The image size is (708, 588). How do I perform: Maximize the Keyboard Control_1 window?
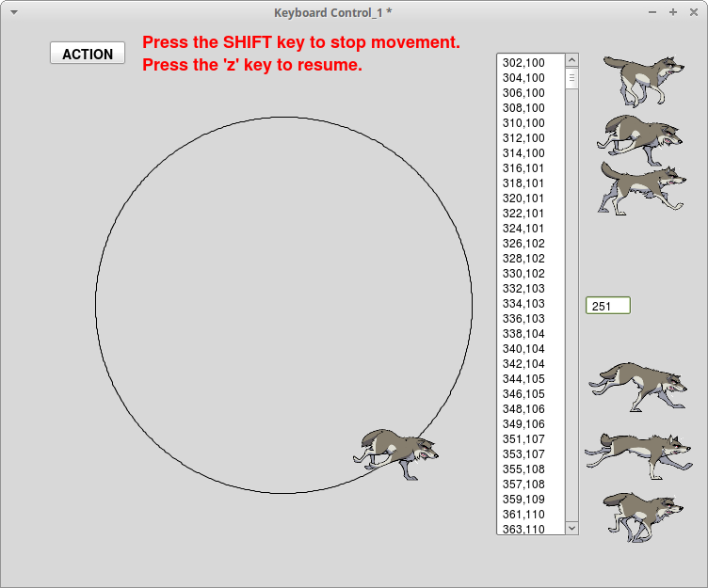[672, 12]
